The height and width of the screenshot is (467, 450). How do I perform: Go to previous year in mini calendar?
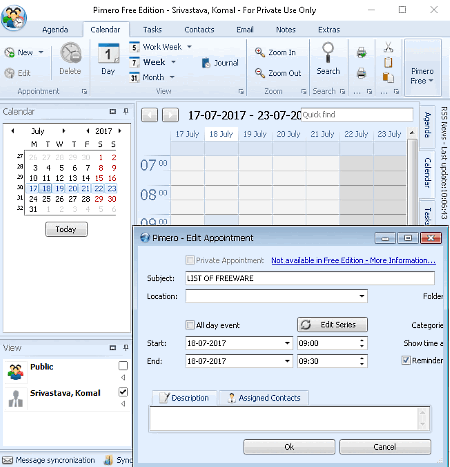coord(87,131)
